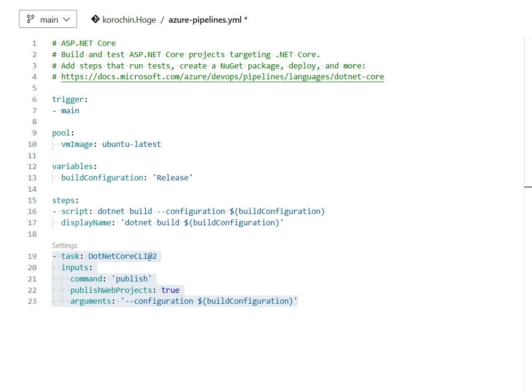Click the displayName key on line 17
Image resolution: width=532 pixels, height=392 pixels.
tap(86, 223)
